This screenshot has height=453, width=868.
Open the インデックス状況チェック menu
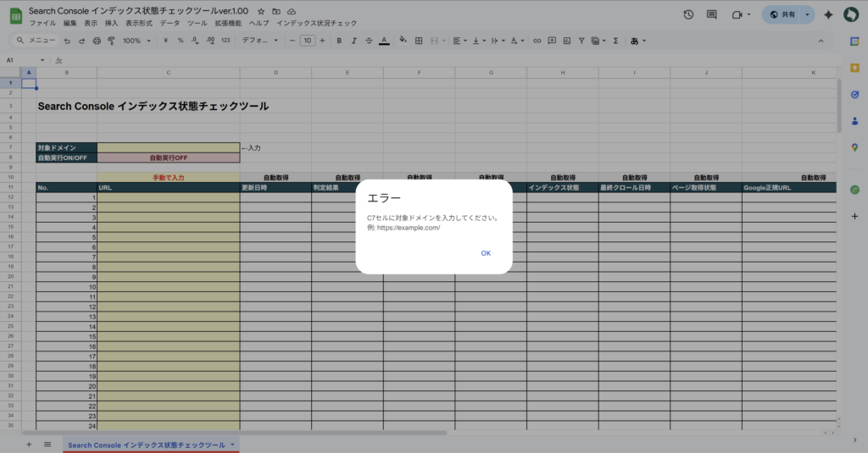coord(316,23)
